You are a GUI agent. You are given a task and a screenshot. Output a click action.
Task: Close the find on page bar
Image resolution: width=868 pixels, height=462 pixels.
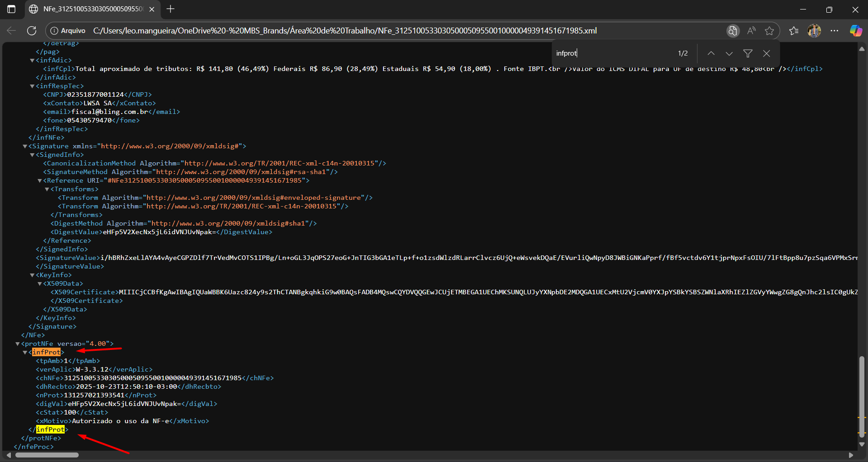766,53
